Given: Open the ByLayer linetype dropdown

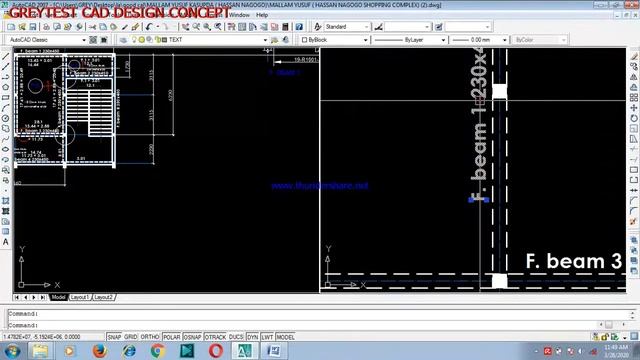Looking at the screenshot, I should click(443, 40).
